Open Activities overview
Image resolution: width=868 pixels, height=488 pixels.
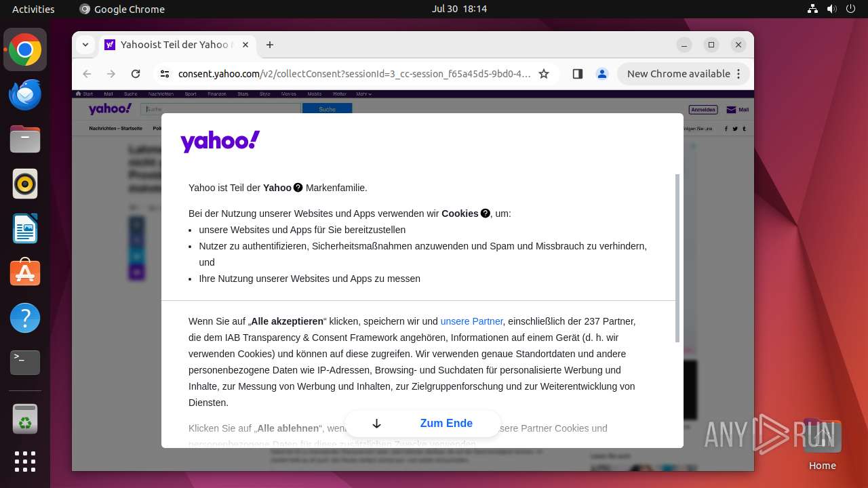(33, 9)
